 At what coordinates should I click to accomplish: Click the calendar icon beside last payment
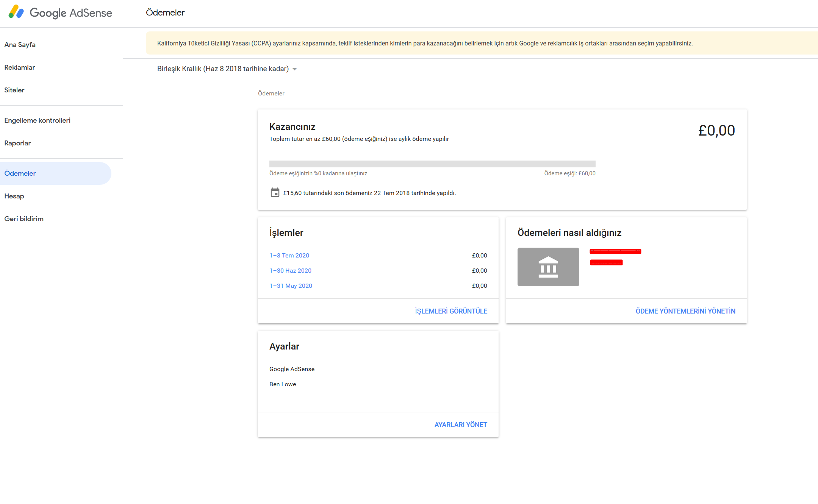[x=275, y=193]
